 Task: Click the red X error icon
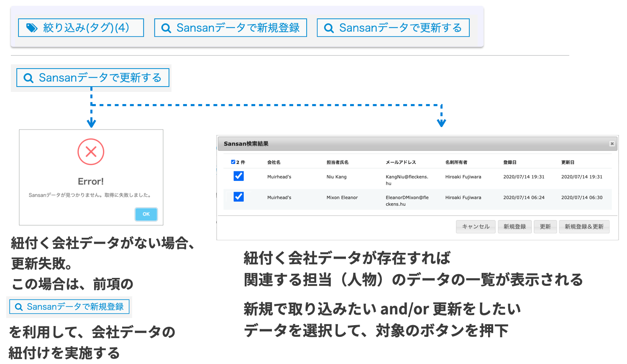coord(91,152)
